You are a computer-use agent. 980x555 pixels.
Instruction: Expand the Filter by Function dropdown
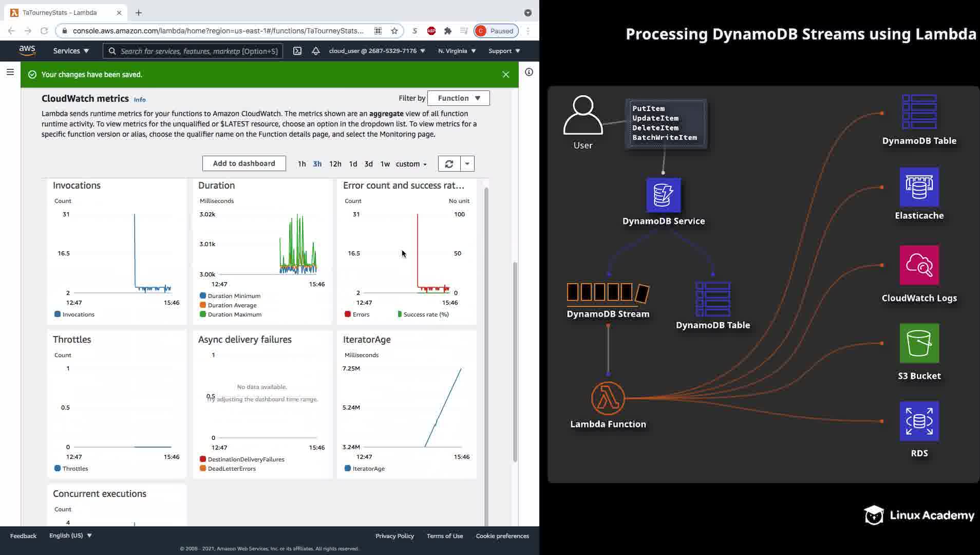point(459,98)
